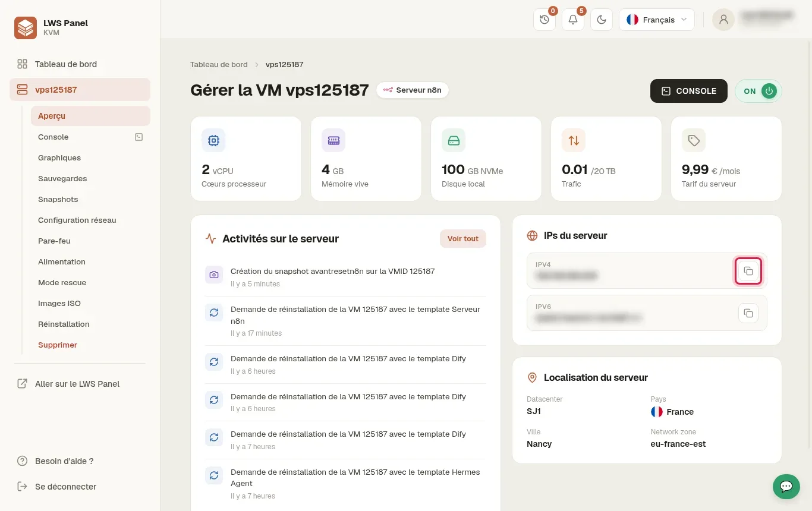The width and height of the screenshot is (812, 511).
Task: Toggle the VM power ON switch
Action: coord(759,91)
